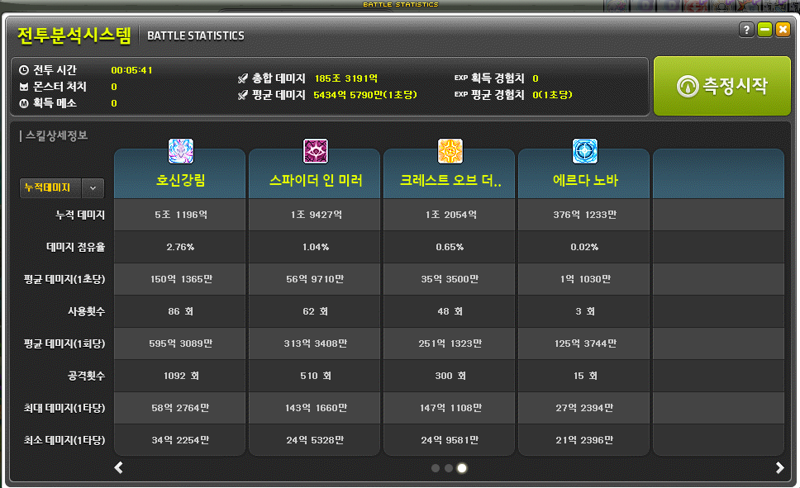Select the first page indicator dot
This screenshot has width=800, height=488.
(x=435, y=468)
